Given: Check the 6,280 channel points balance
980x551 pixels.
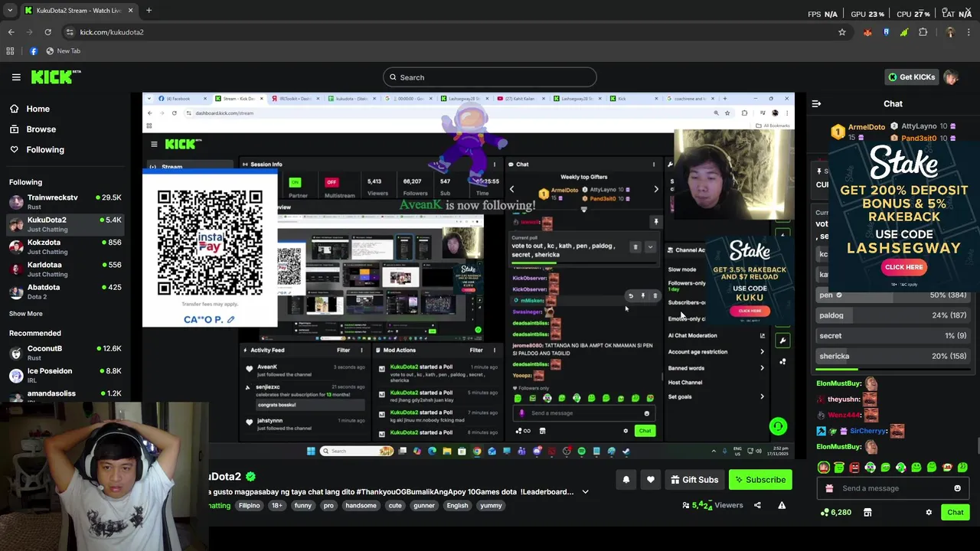Looking at the screenshot, I should (x=835, y=512).
